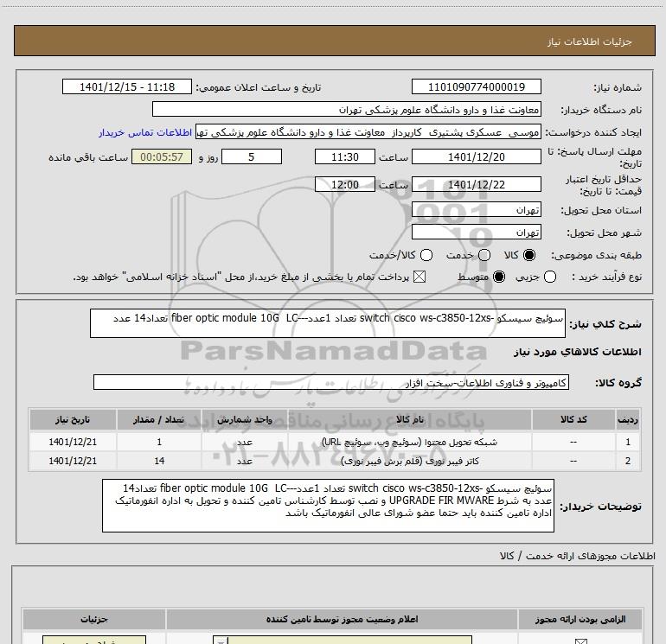Click the buyer organization name field

347,110
